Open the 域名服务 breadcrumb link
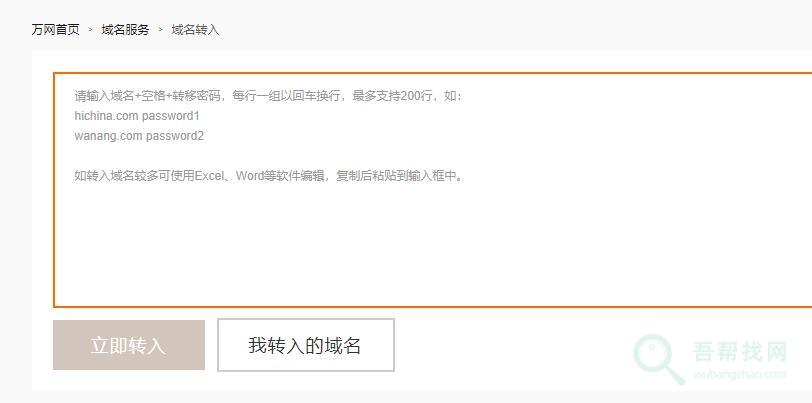This screenshot has width=812, height=403. [125, 30]
